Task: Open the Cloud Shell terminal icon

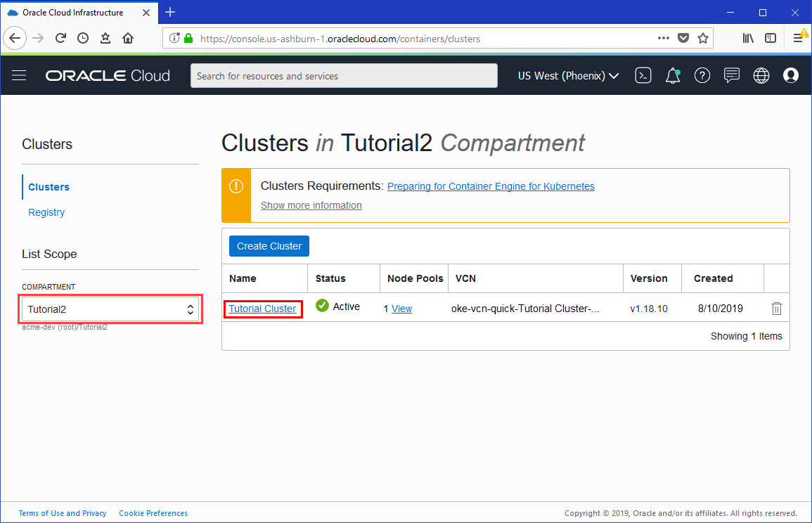Action: click(x=643, y=76)
